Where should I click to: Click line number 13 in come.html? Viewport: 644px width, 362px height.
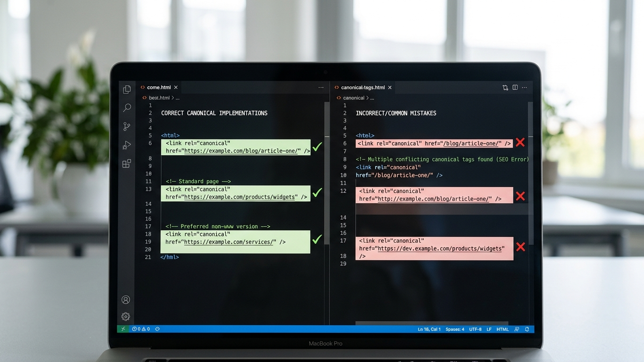point(148,189)
